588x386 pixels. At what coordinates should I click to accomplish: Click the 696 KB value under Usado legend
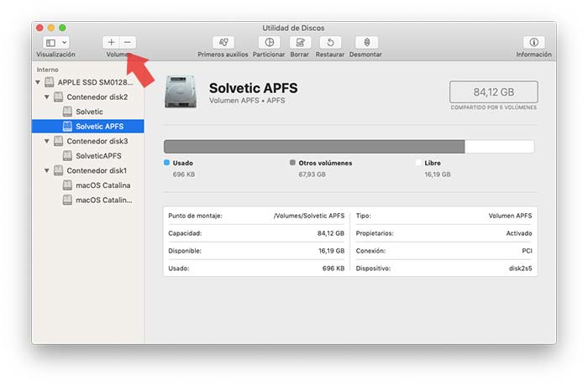184,175
